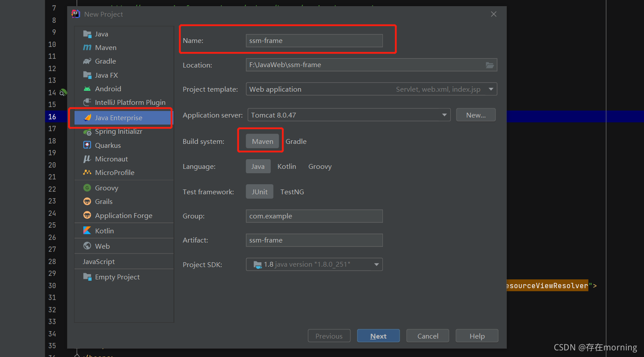Select the Micronaut icon

87,159
